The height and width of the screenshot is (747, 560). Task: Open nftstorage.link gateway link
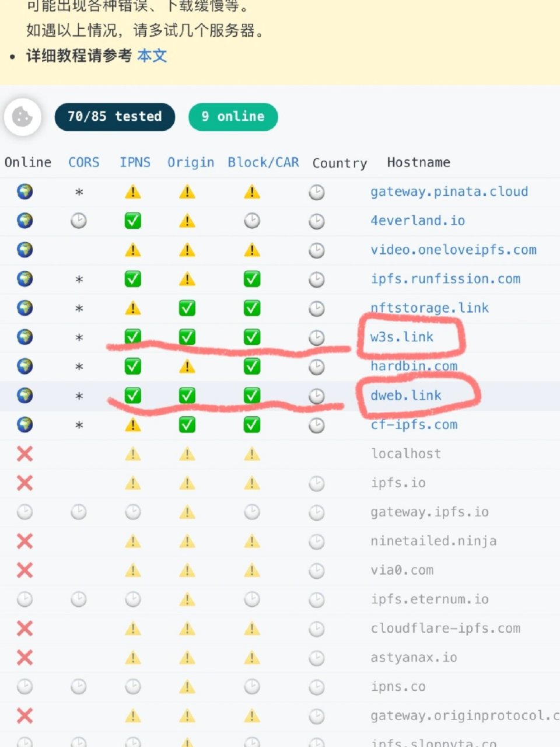(429, 308)
